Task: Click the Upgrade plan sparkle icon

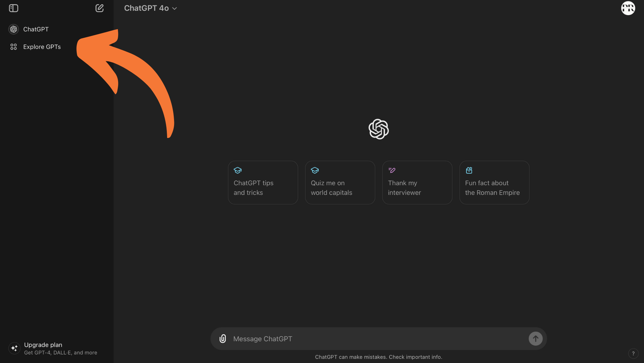Action: click(x=14, y=348)
